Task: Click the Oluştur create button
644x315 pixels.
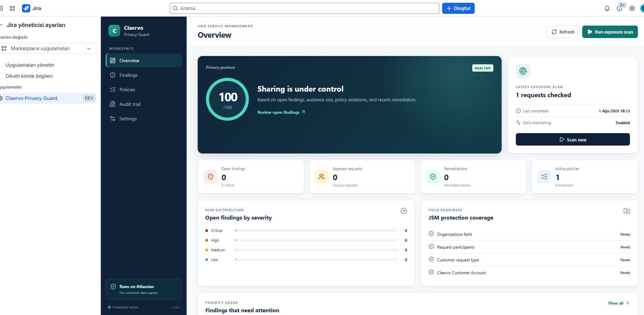Action: (458, 8)
